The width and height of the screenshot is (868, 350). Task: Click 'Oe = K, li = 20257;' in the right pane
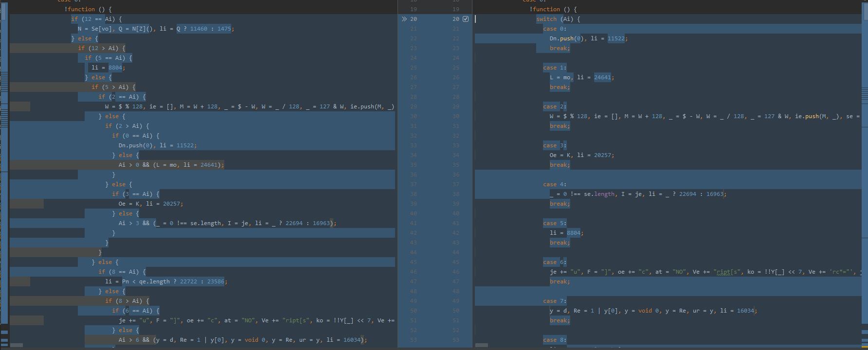point(582,155)
